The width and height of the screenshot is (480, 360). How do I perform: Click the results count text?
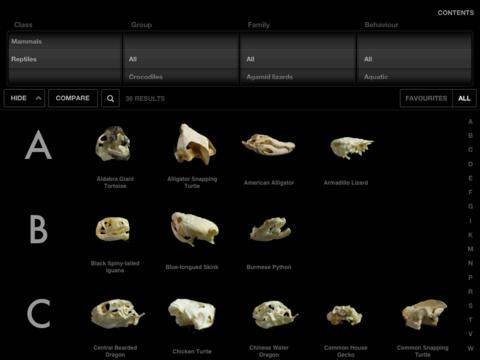(145, 99)
